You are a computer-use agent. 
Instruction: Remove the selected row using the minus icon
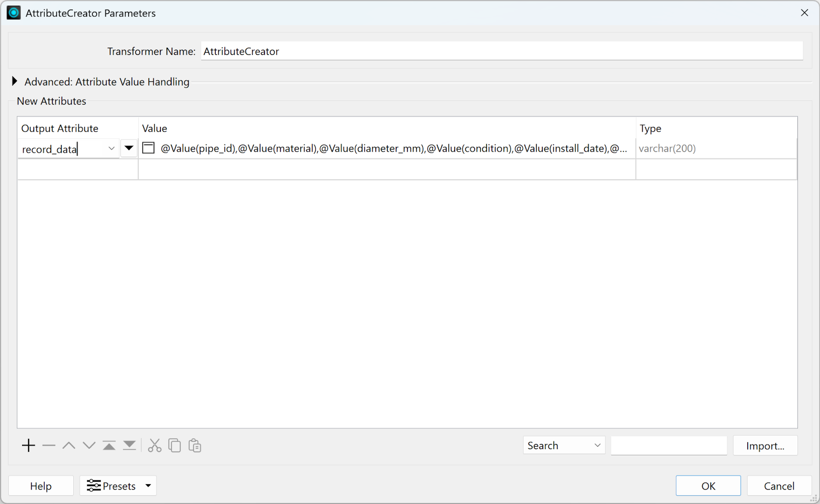point(49,445)
